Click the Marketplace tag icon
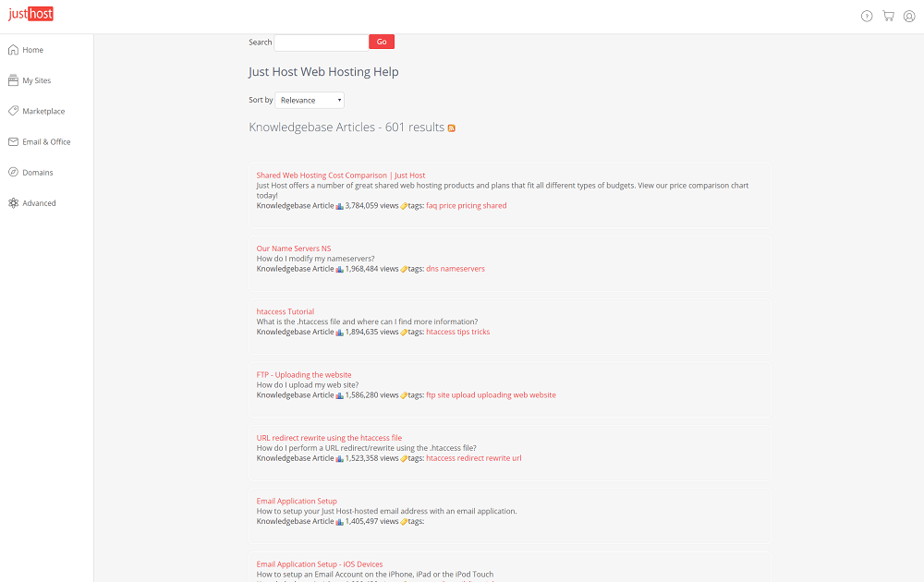This screenshot has width=924, height=582. (13, 112)
